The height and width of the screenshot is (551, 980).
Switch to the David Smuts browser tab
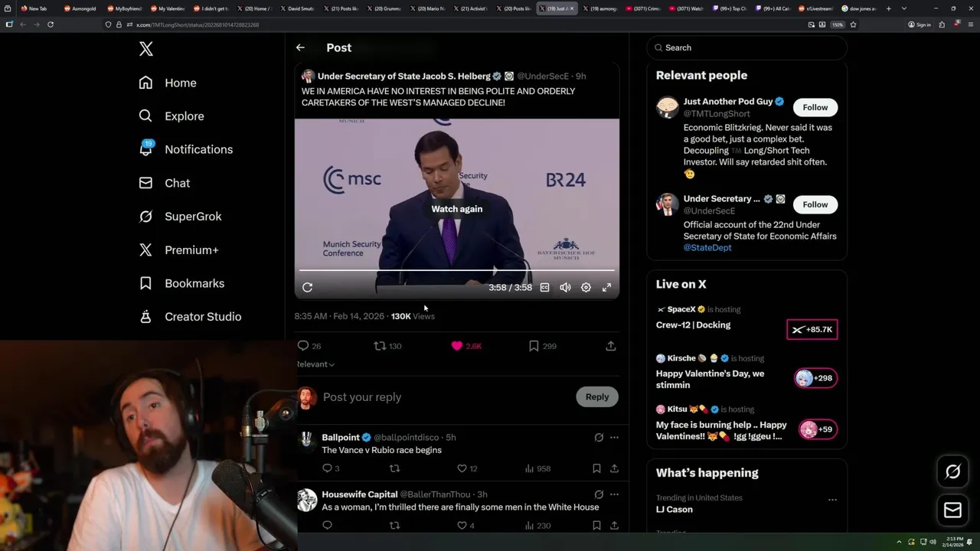point(297,8)
